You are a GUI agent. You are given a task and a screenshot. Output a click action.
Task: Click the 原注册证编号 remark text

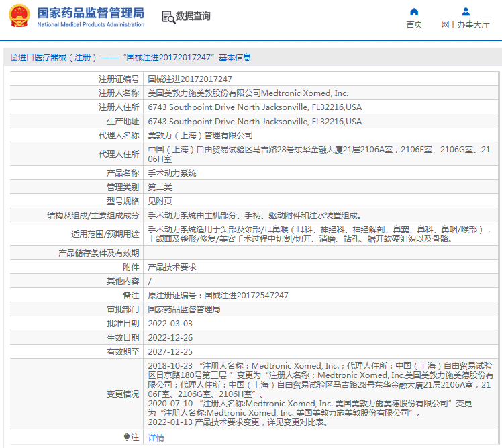coord(218,296)
